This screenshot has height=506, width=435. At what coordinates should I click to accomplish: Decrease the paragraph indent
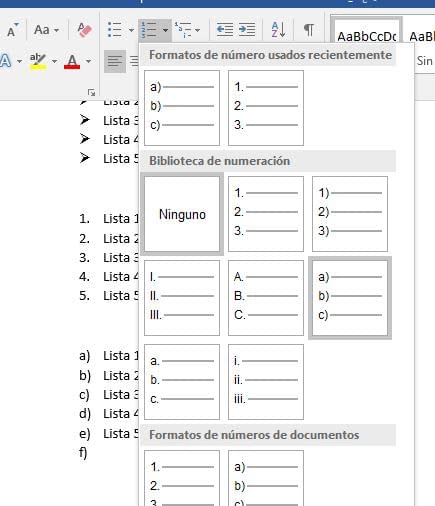tap(225, 29)
